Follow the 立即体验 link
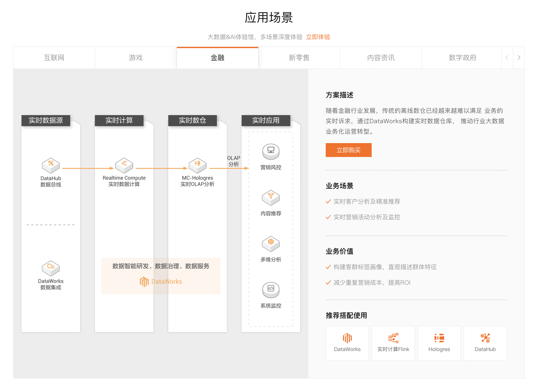This screenshot has height=392, width=533. coord(318,37)
